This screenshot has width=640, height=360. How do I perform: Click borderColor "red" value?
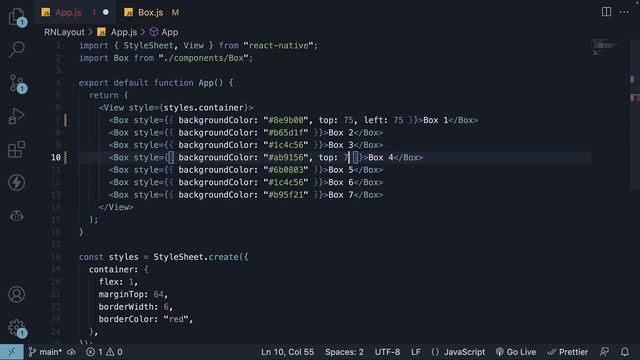[176, 319]
